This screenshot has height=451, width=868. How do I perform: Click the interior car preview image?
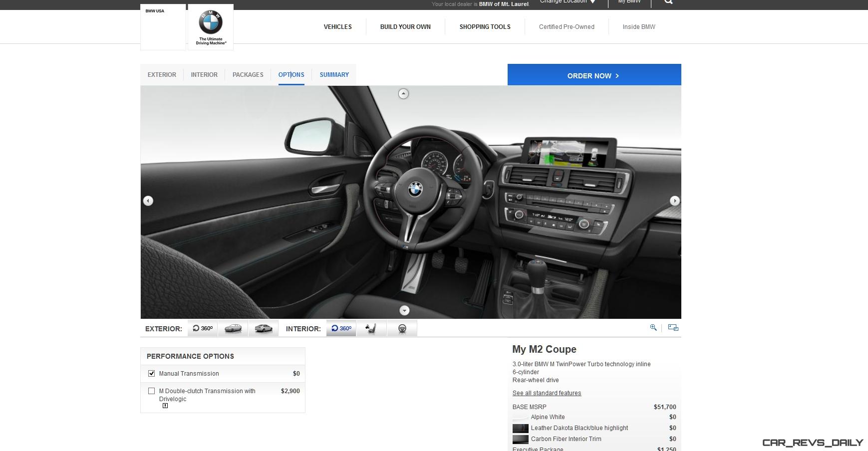(x=411, y=202)
